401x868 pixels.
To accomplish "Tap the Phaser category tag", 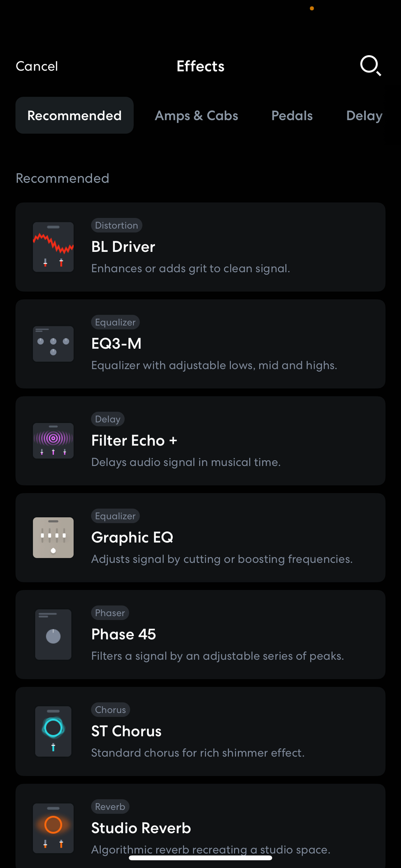I will [110, 613].
